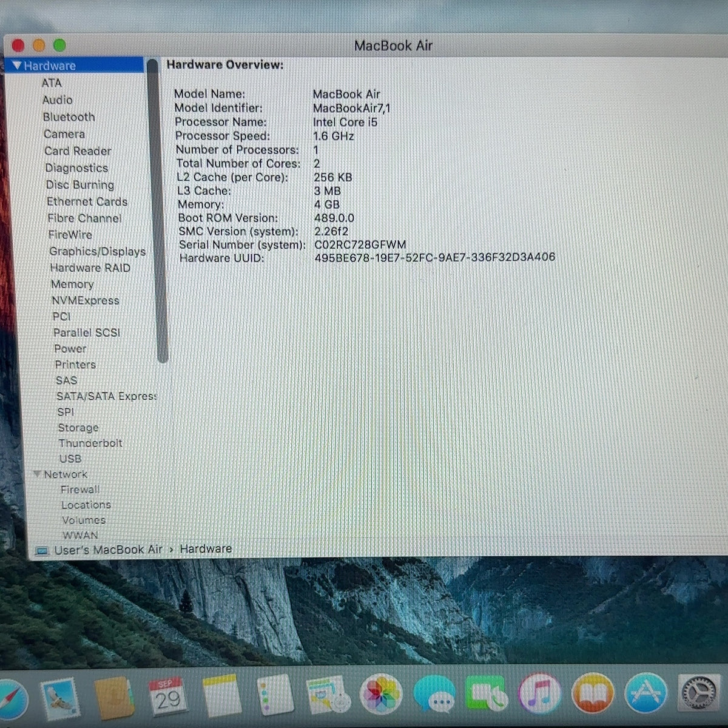
Task: Click the Hardware Overview heading
Action: tap(225, 64)
